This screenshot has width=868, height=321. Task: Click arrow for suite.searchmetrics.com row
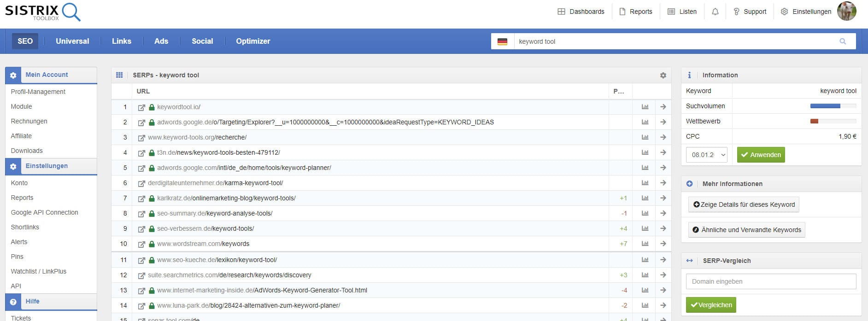663,275
